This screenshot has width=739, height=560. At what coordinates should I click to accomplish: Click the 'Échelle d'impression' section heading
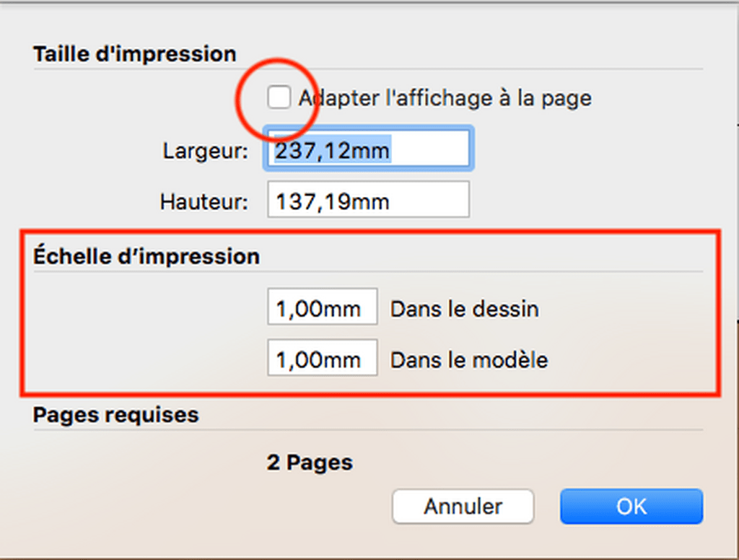146,256
